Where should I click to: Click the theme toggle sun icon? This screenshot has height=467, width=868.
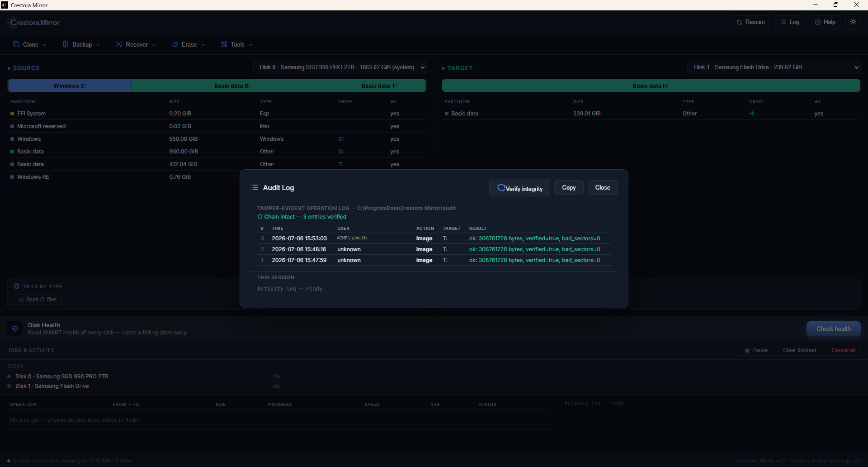(x=853, y=22)
